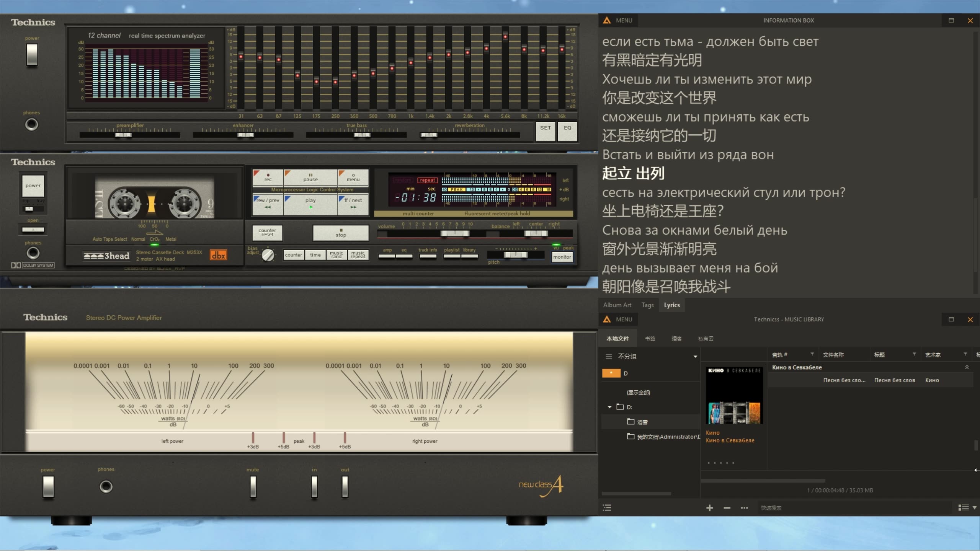Open MENU in the Music Library window
This screenshot has width=980, height=551.
click(618, 320)
